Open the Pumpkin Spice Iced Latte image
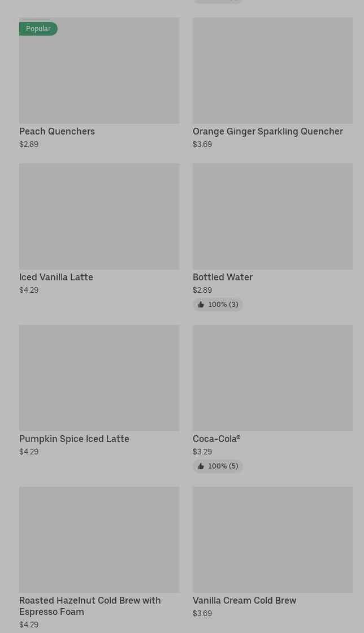 (x=99, y=378)
